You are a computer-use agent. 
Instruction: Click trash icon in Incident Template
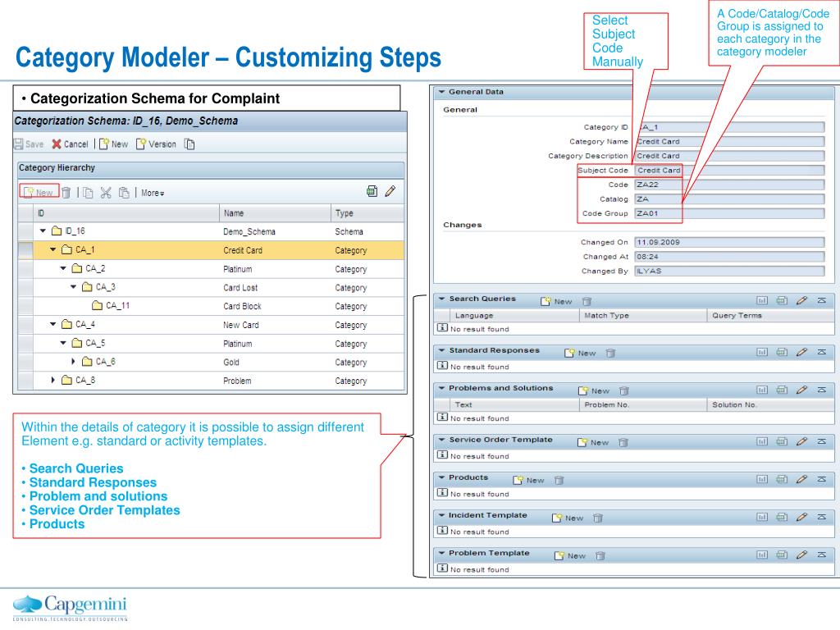coord(598,518)
